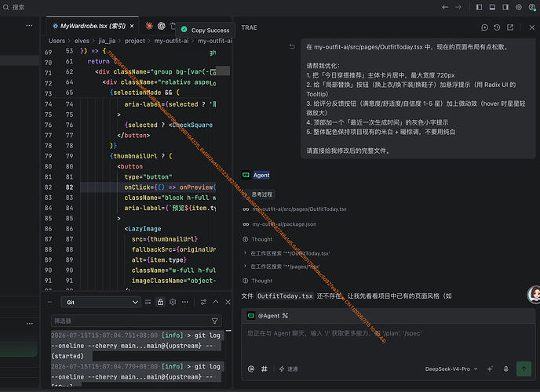Viewport: 540px width, 392px height.
Task: Go back with the left arrow
Action: click(x=445, y=7)
